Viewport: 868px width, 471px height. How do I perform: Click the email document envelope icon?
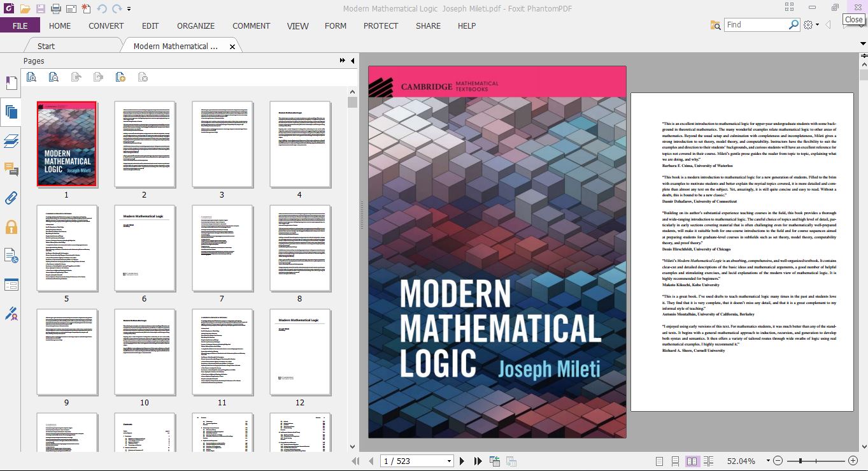coord(71,9)
